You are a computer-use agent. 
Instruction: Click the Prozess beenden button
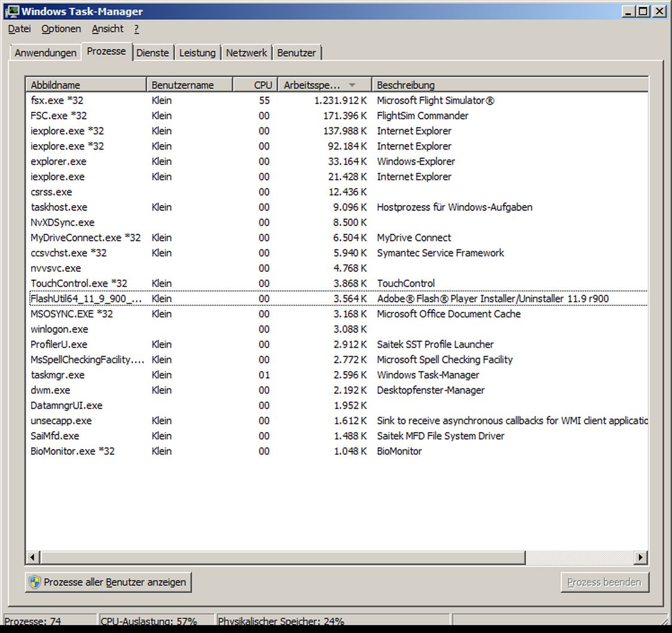tap(604, 582)
